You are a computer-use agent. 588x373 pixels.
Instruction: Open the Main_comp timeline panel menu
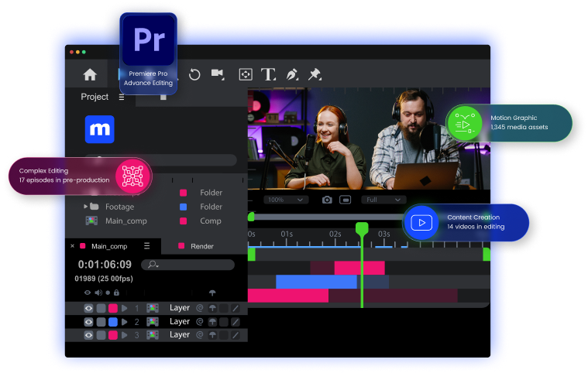(146, 246)
